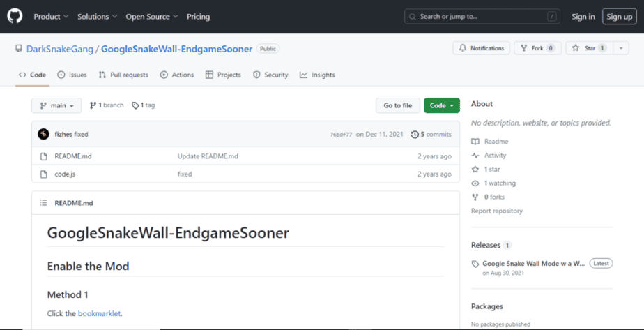Open the Solutions menu
The image size is (644, 330).
pyautogui.click(x=98, y=17)
